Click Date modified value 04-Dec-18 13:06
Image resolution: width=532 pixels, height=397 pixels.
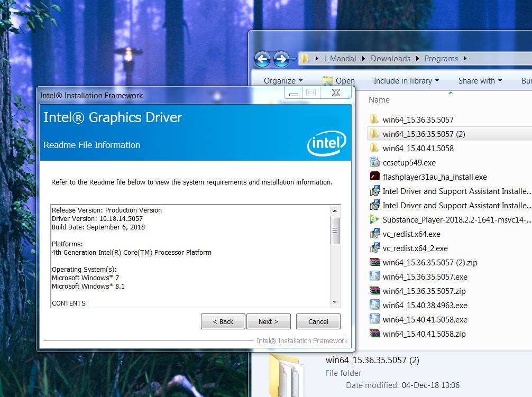click(x=430, y=385)
